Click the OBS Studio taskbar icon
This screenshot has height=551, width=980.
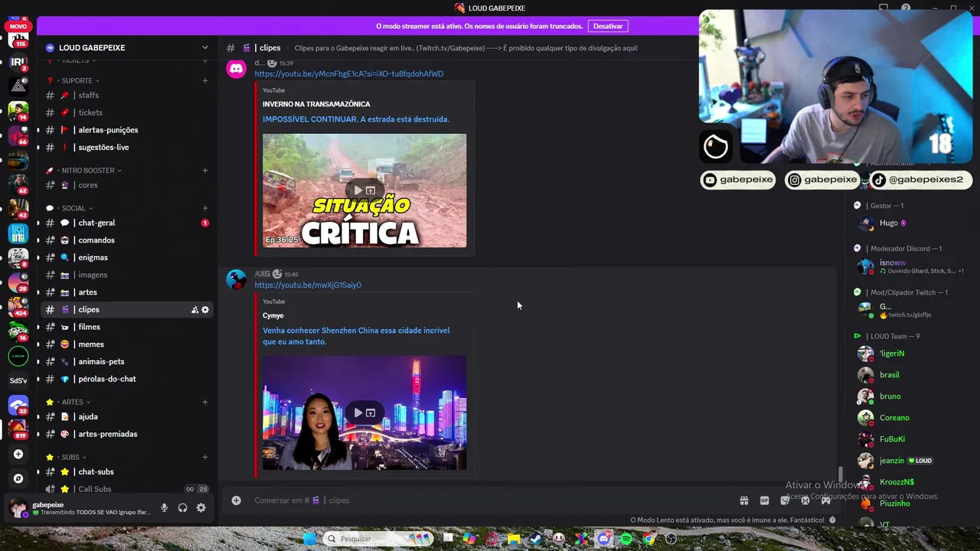pos(671,539)
